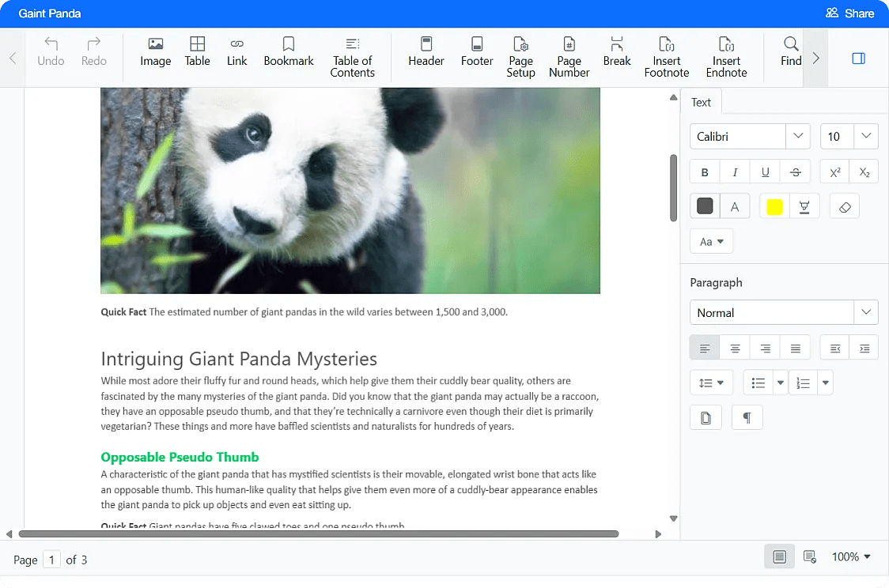The width and height of the screenshot is (889, 588).
Task: Open Page Setup
Action: click(520, 55)
